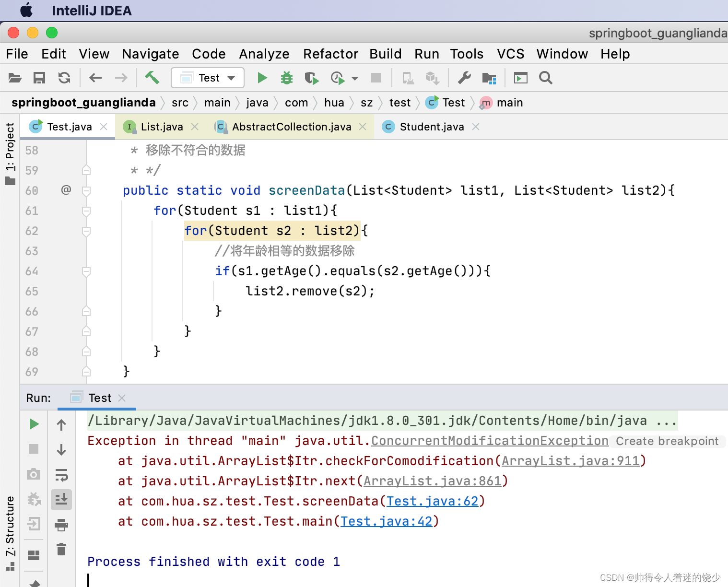728x587 pixels.
Task: Open the Analyze menu
Action: (x=264, y=54)
